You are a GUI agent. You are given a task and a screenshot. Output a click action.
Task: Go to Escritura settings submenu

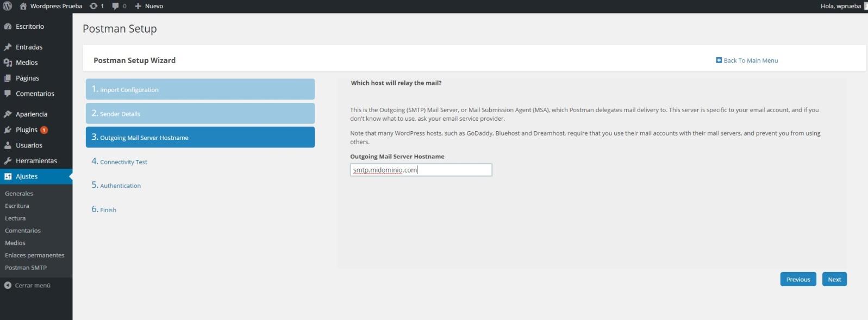(17, 206)
